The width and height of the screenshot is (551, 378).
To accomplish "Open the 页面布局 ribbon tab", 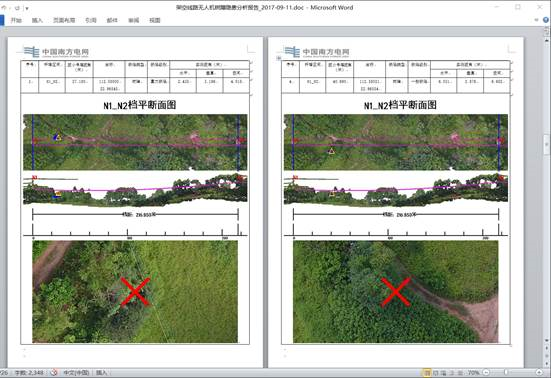I will pyautogui.click(x=64, y=20).
